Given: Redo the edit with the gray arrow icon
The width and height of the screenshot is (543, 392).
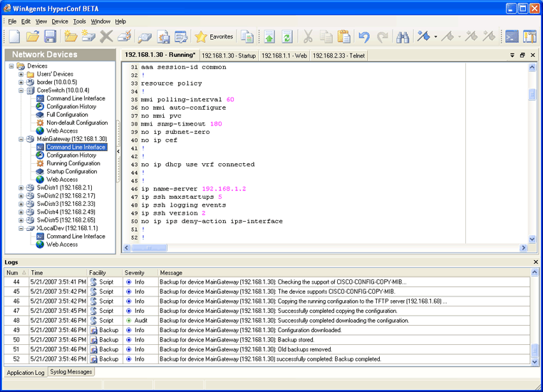Looking at the screenshot, I should [x=383, y=36].
